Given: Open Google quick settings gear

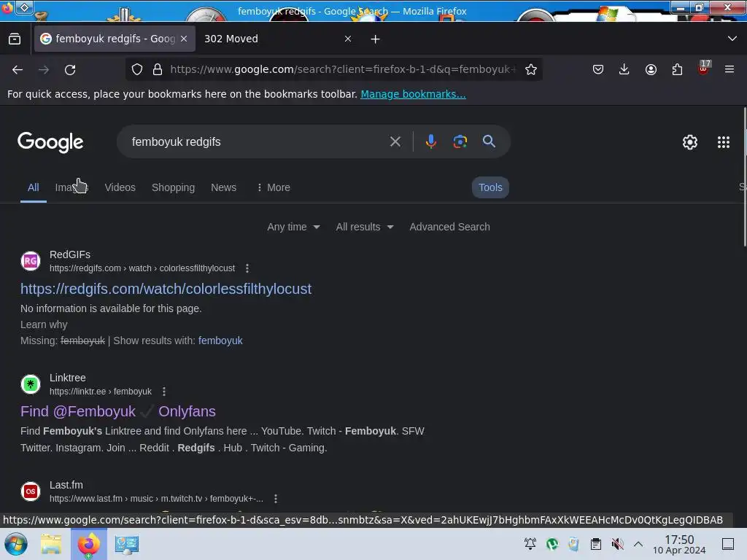Looking at the screenshot, I should pos(690,142).
